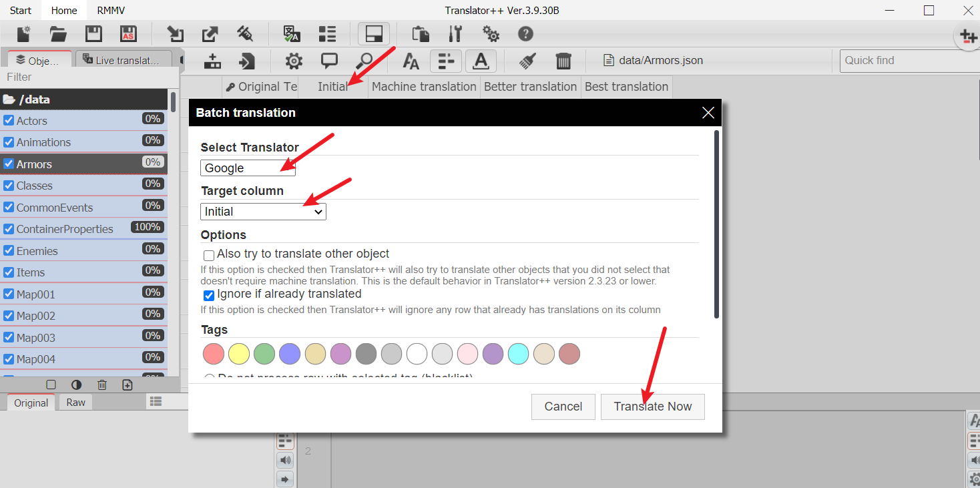Toggle the bottom panel layout icon
This screenshot has width=980, height=488.
coord(374,33)
